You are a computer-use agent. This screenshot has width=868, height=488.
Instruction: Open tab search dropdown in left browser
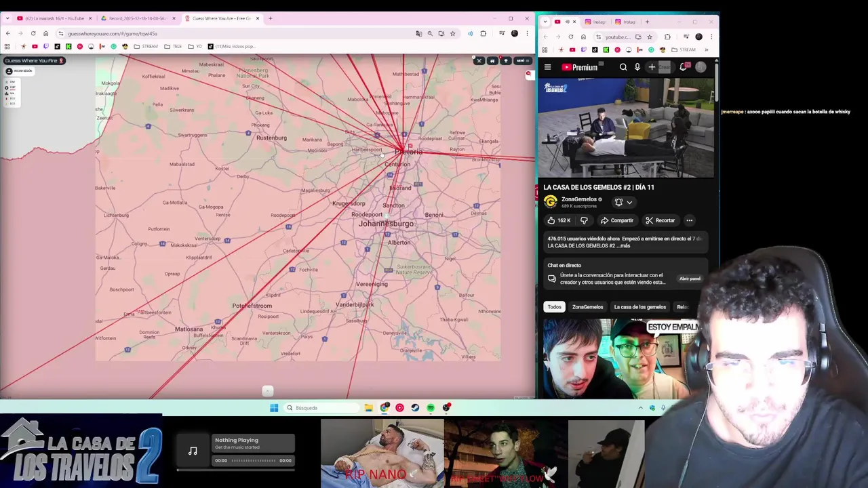pyautogui.click(x=7, y=18)
